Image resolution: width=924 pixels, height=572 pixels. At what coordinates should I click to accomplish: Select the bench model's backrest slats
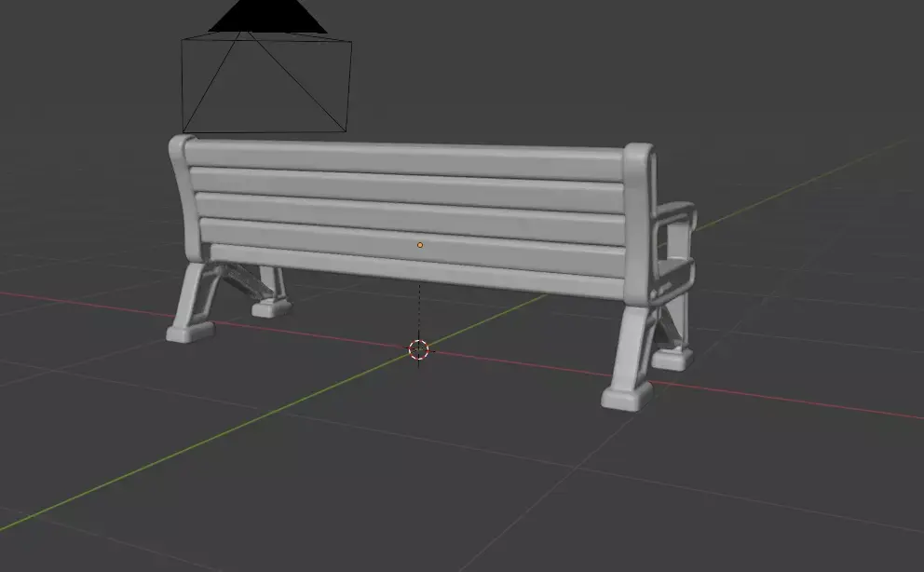coord(407,218)
